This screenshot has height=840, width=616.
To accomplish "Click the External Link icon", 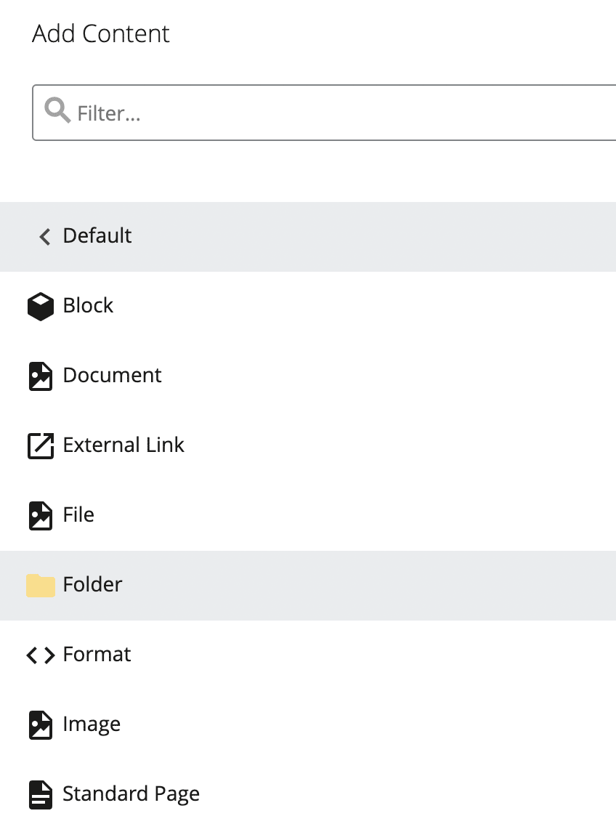I will click(41, 445).
